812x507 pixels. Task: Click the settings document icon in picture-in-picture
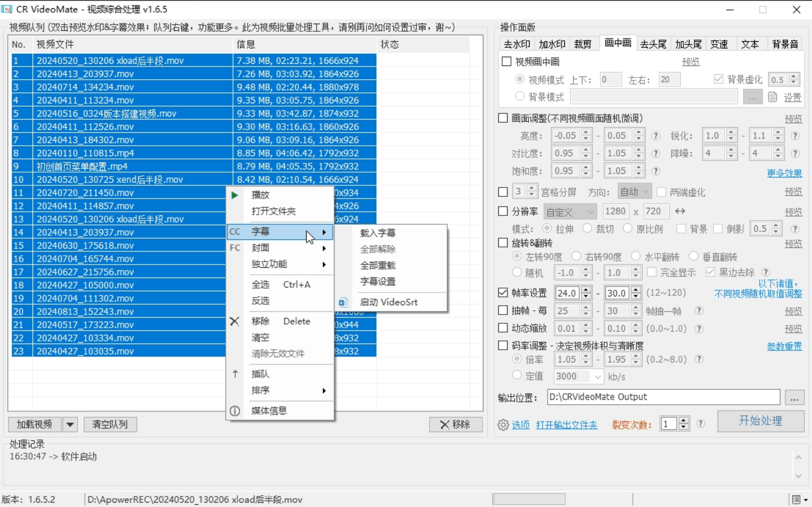coord(772,97)
